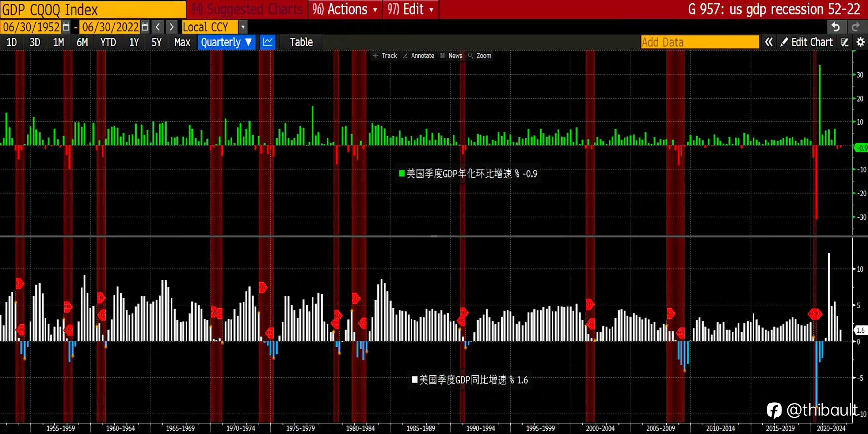Shift date range forward with right arrow
This screenshot has height=434, width=868.
(172, 27)
